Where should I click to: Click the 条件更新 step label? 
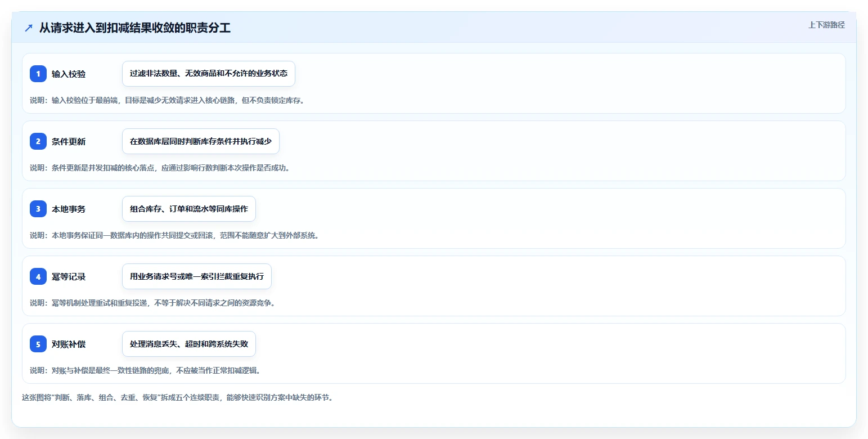point(69,141)
